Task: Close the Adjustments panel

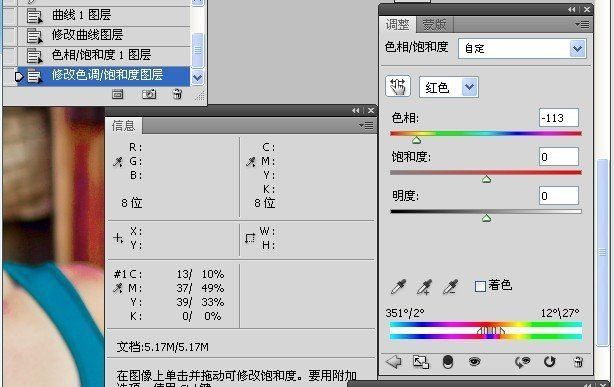Action: [587, 10]
